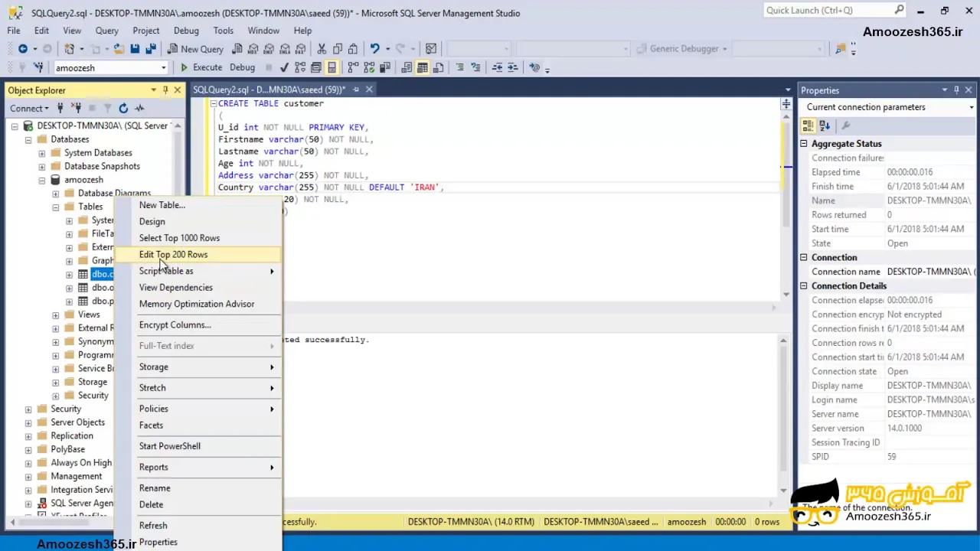The image size is (980, 551).
Task: Click the DMX query icon
Action: coord(269,49)
